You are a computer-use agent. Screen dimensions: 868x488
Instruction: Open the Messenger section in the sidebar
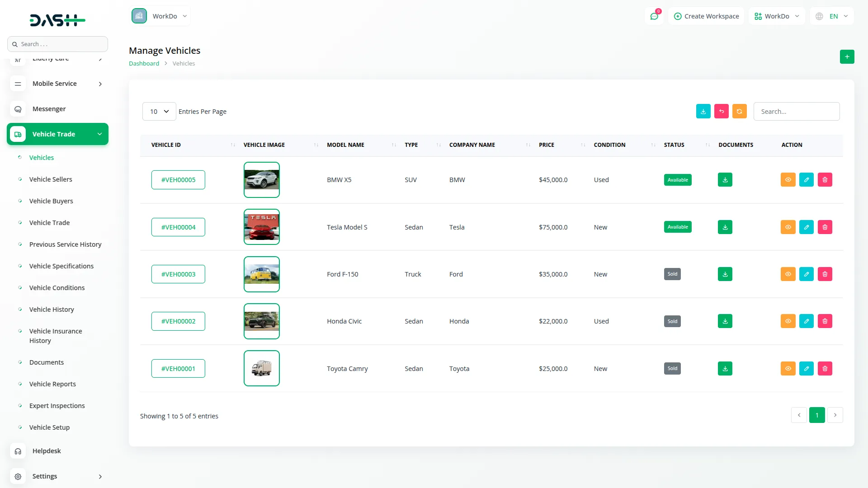tap(49, 108)
